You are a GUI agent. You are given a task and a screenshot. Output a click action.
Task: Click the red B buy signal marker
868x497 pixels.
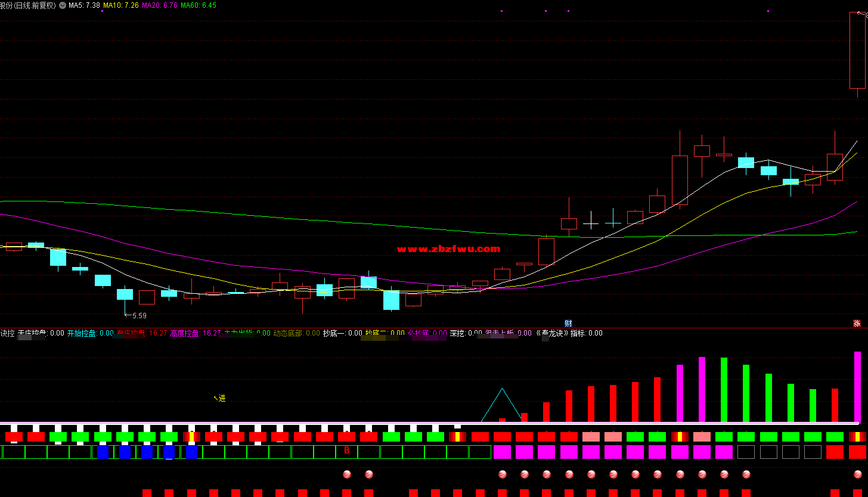coord(346,451)
